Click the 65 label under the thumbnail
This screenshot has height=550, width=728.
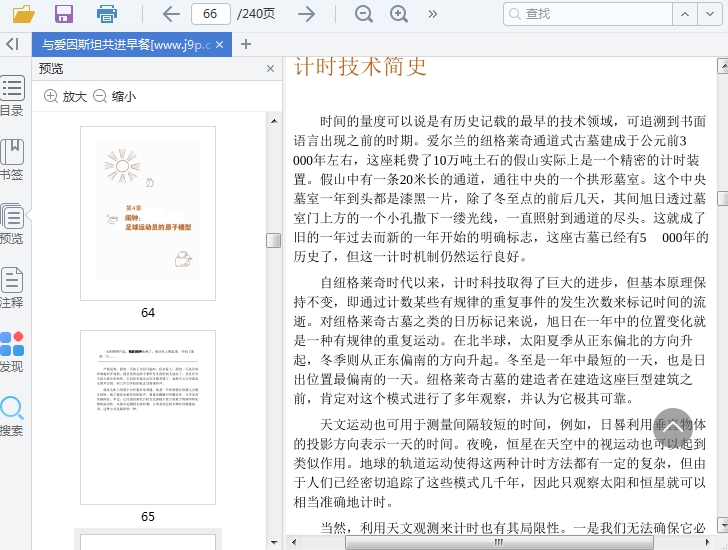click(x=148, y=517)
